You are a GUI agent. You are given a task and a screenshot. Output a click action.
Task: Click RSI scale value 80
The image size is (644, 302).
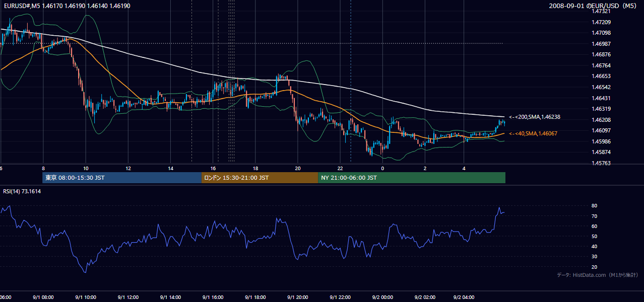coord(595,206)
